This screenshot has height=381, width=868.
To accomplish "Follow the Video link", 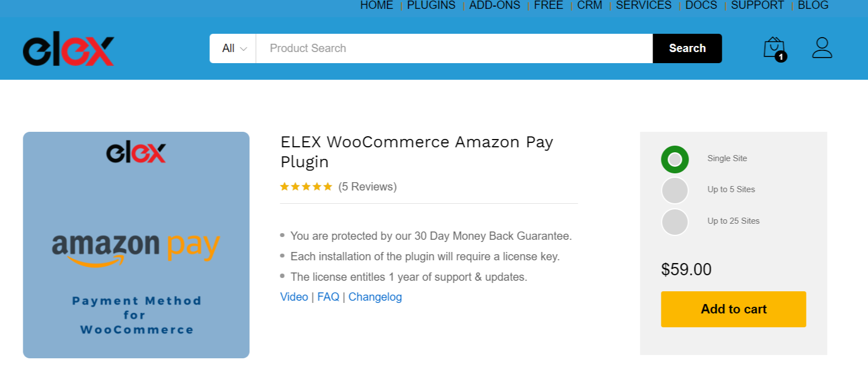I will point(294,297).
